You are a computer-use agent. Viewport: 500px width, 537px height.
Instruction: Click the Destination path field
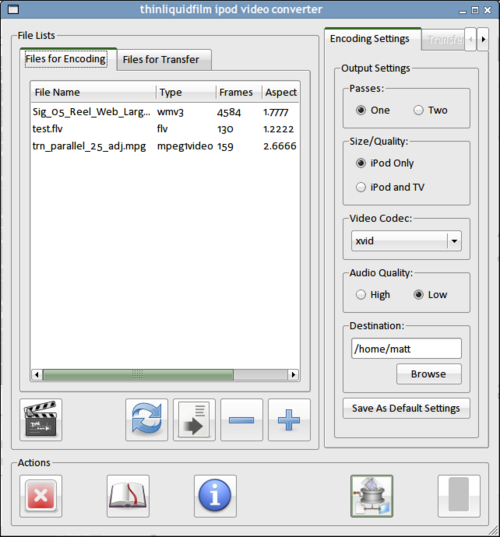[x=406, y=349]
